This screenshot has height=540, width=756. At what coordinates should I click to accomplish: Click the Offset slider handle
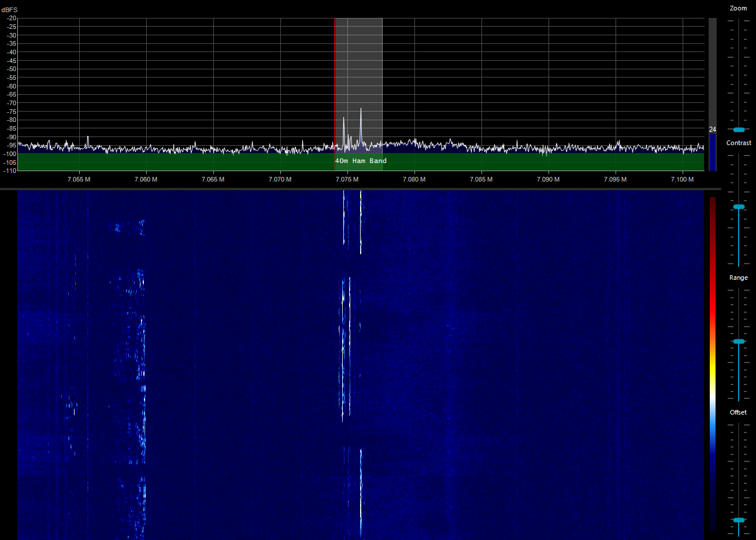coord(739,520)
